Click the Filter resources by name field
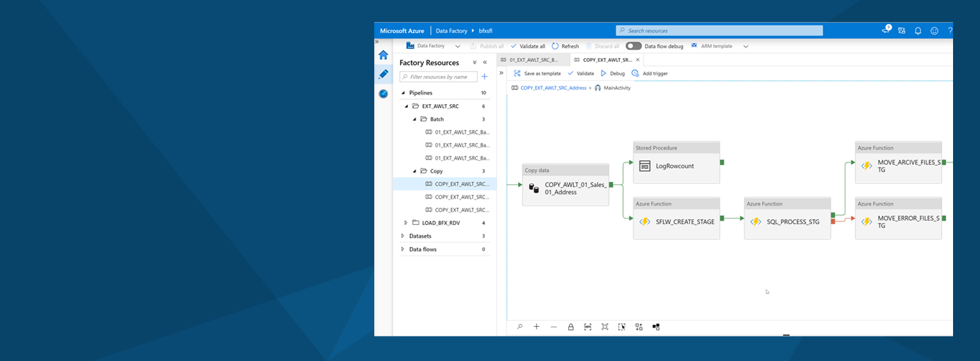Screen dimensions: 980x361 (439, 77)
